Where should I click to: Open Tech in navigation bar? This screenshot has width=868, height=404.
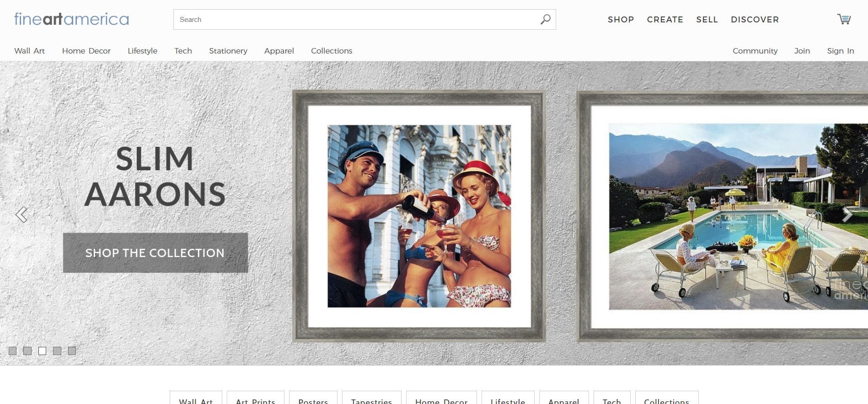click(183, 51)
